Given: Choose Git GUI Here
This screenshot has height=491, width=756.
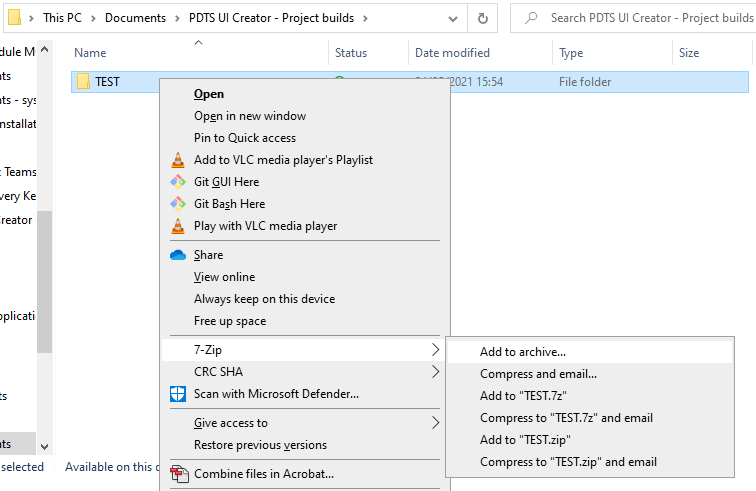Looking at the screenshot, I should [x=227, y=182].
